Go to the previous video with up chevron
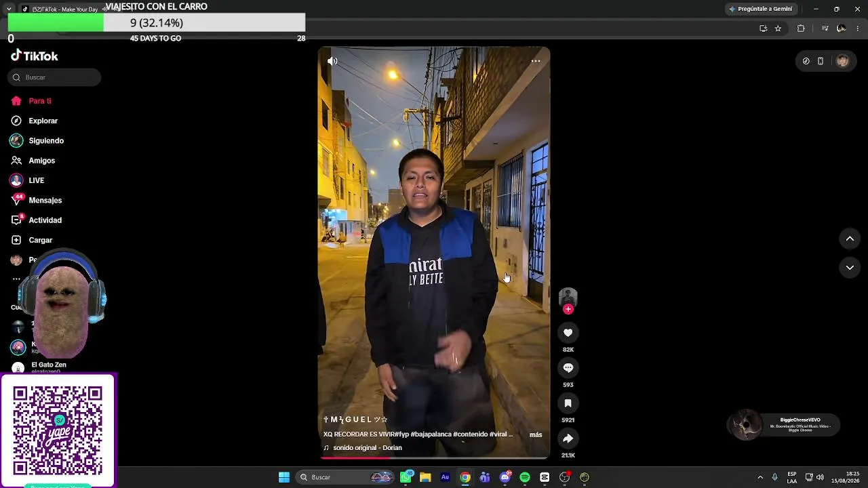The width and height of the screenshot is (868, 488). (x=850, y=239)
